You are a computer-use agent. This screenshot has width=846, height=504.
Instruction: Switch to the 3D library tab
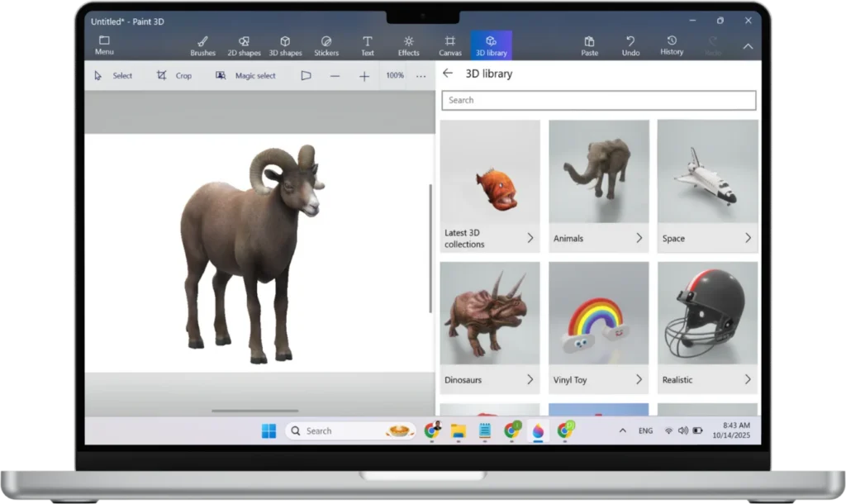coord(491,45)
